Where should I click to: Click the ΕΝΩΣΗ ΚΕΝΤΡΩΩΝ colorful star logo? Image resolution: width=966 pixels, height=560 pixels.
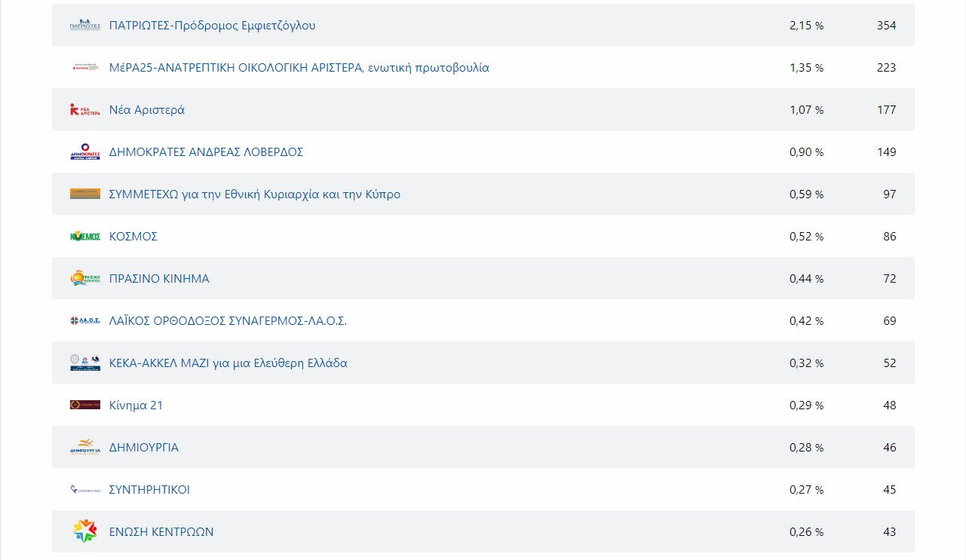[x=84, y=531]
